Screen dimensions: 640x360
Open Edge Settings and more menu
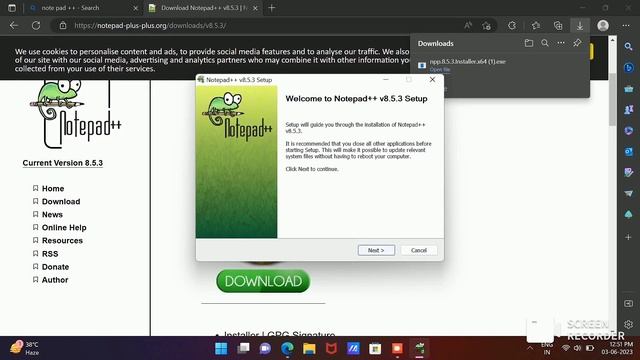(x=626, y=25)
